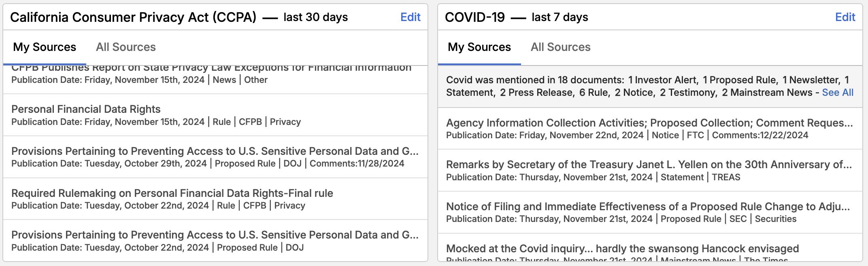Select My Sources tab in CCPA panel
The image size is (868, 266).
(45, 47)
